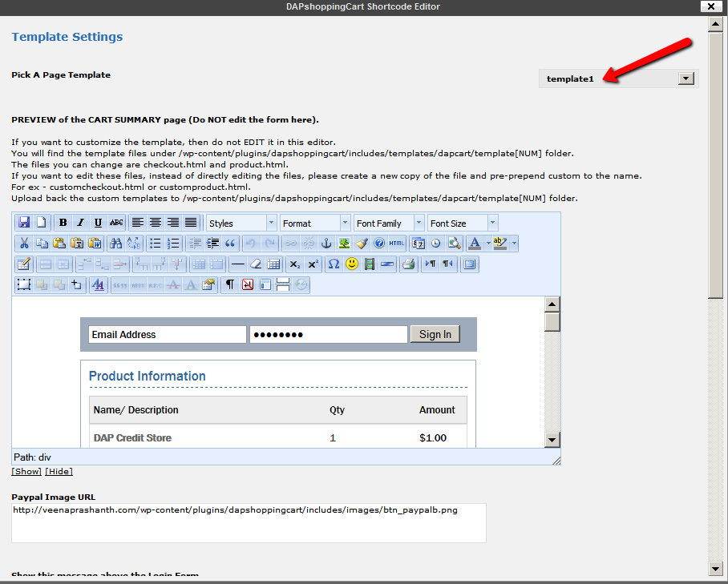Toggle underline formatting
Viewport: 728px width, 584px height.
(x=98, y=223)
